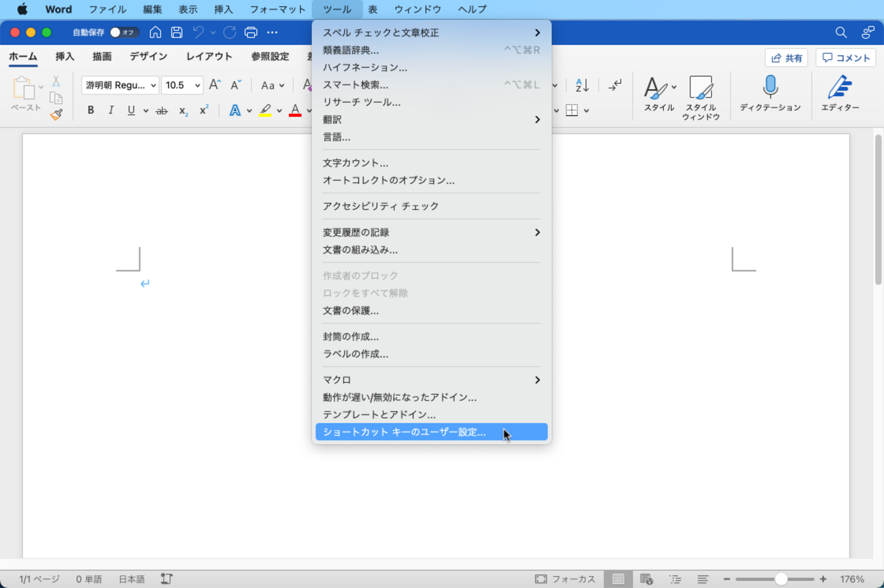Screen dimensions: 884x588
Task: Click the Print icon in title bar
Action: 251,33
